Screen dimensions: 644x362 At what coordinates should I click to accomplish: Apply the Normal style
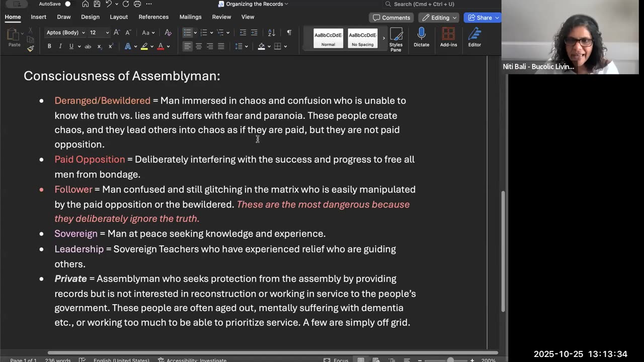(x=328, y=38)
